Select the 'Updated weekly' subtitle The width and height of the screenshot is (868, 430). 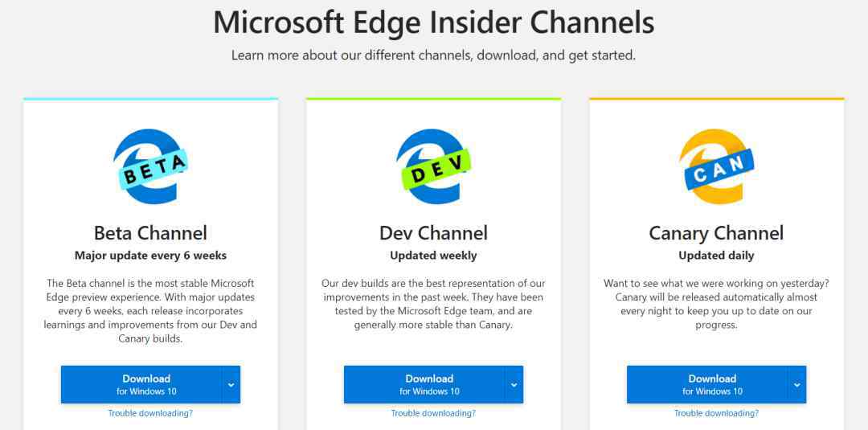pyautogui.click(x=433, y=256)
